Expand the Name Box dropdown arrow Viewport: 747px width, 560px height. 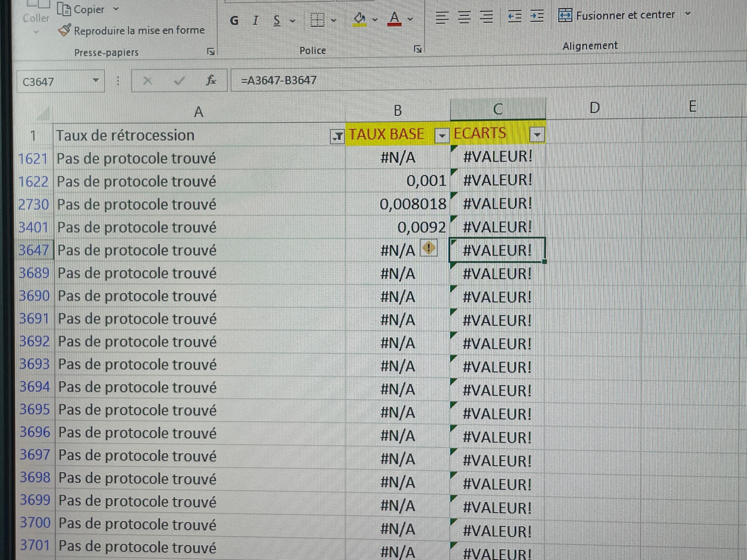click(96, 81)
